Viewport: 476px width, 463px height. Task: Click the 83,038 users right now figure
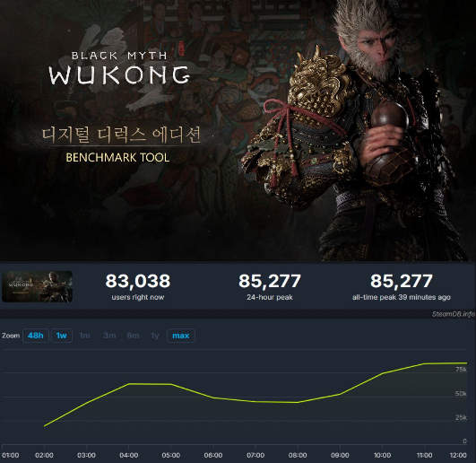pos(138,281)
